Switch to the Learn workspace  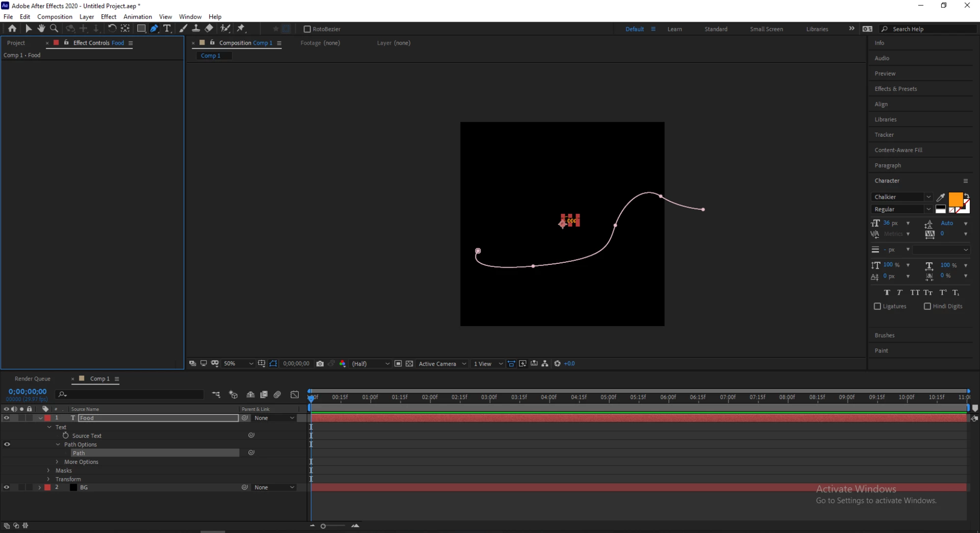(674, 29)
